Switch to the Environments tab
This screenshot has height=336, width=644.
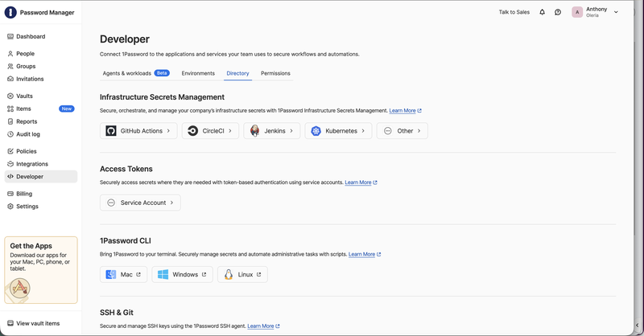198,73
